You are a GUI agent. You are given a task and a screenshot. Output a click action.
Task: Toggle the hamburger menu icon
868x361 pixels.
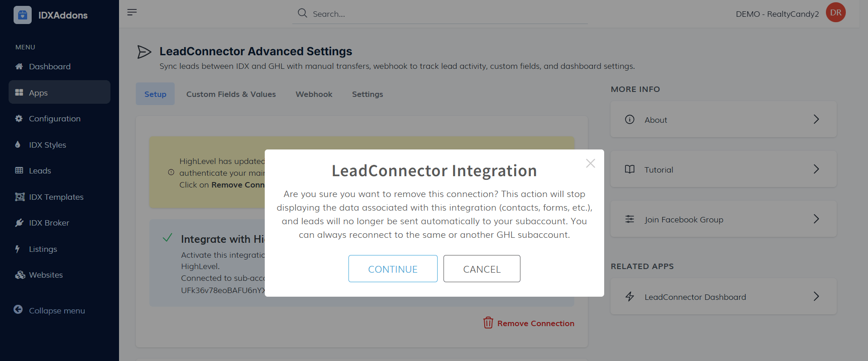[x=132, y=12]
